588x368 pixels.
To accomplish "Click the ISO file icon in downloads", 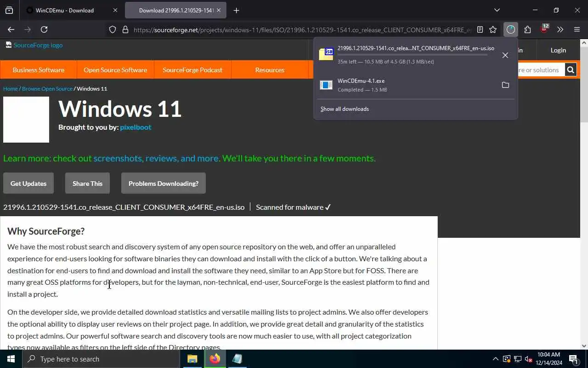I will [x=326, y=54].
